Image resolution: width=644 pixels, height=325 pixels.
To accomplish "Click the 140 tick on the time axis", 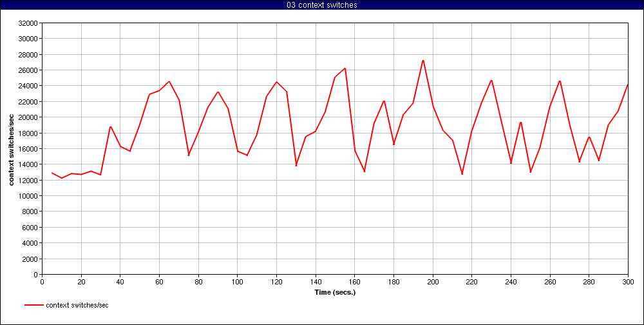I will coord(316,282).
